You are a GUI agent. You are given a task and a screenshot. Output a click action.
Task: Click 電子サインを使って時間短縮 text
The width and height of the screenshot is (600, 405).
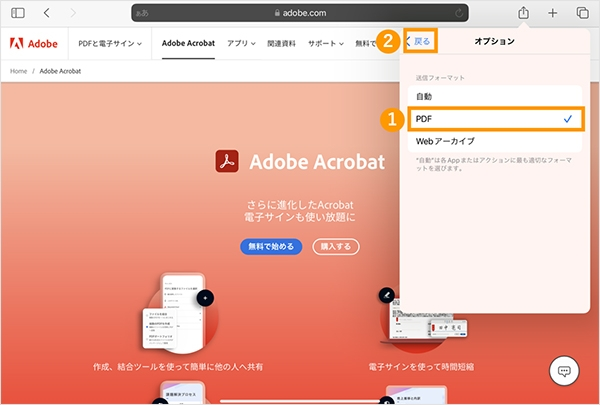421,367
